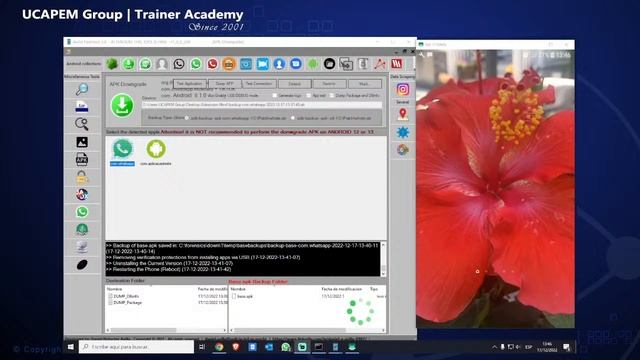Click the red W logo toolbar icon
This screenshot has width=640, height=360.
tap(397, 64)
